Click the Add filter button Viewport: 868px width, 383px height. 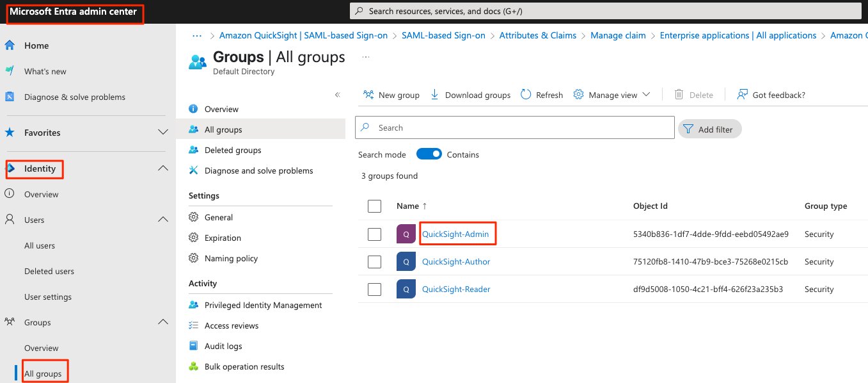(x=710, y=129)
